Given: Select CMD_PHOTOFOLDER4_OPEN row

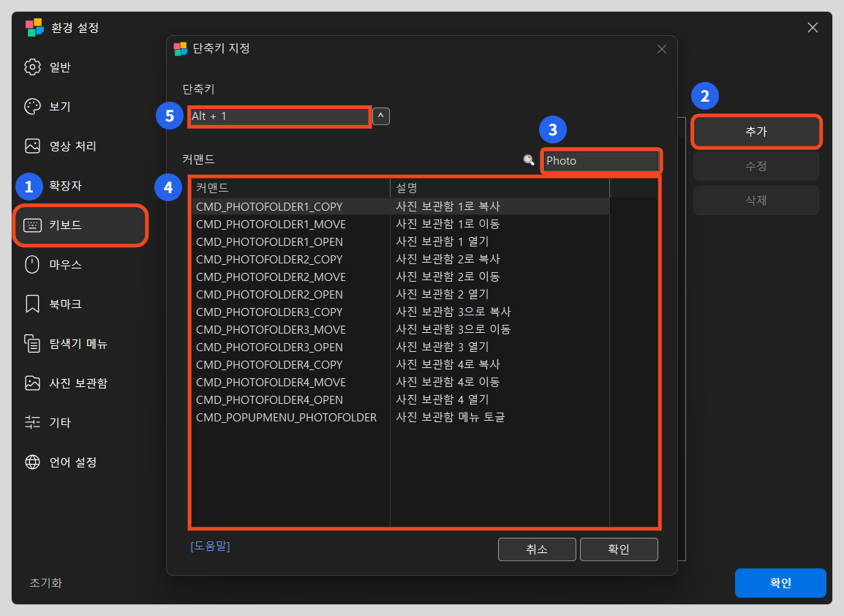Looking at the screenshot, I should point(401,400).
